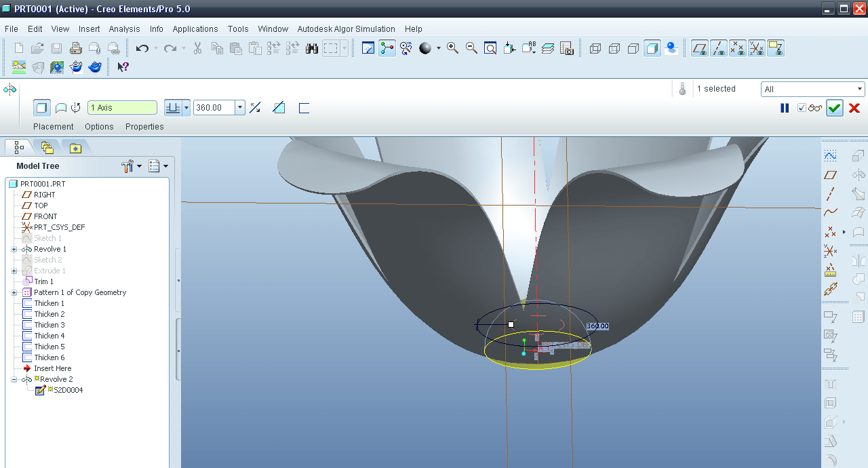Click the coordinate system tool in right toolbar
868x468 pixels.
pyautogui.click(x=830, y=251)
